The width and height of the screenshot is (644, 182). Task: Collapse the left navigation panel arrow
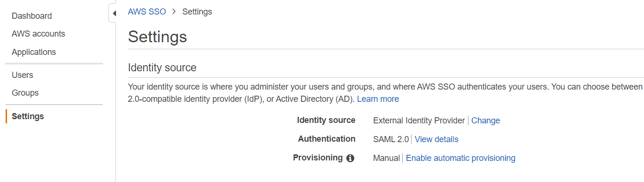pyautogui.click(x=113, y=13)
